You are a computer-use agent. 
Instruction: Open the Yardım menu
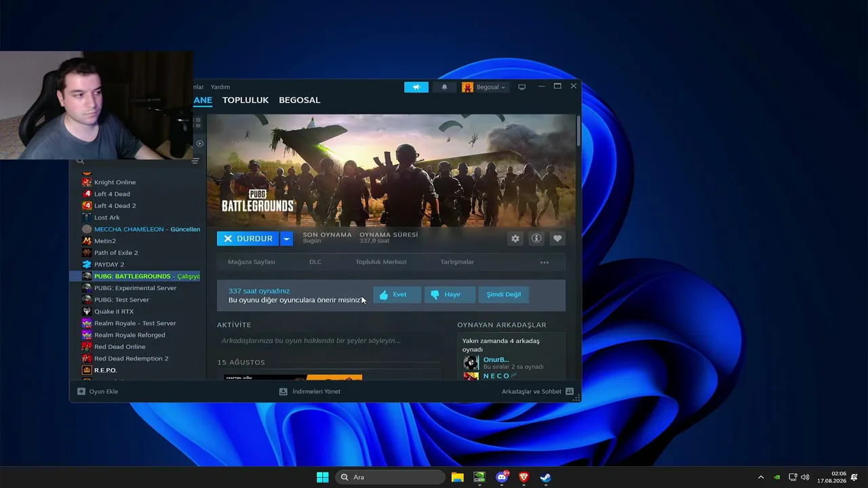220,87
